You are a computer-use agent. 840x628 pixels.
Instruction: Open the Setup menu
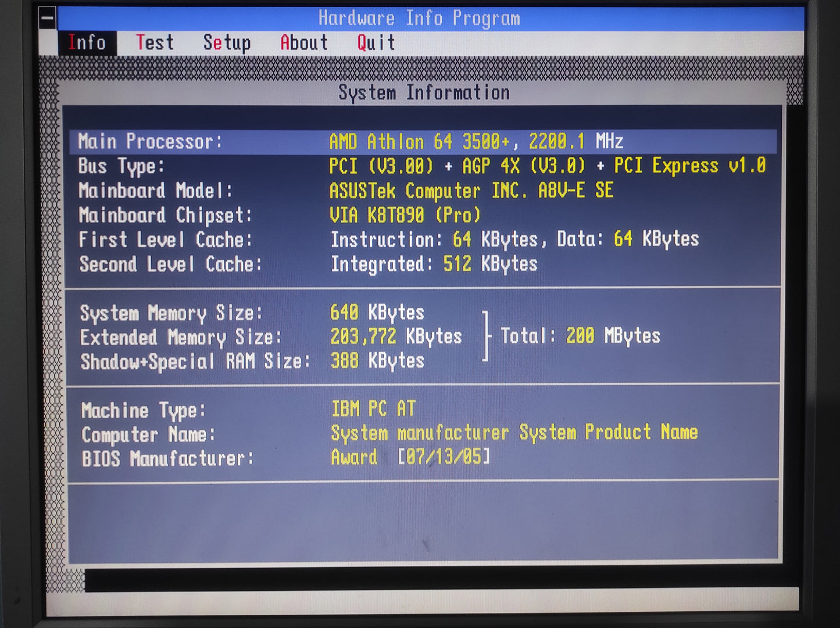[x=227, y=43]
